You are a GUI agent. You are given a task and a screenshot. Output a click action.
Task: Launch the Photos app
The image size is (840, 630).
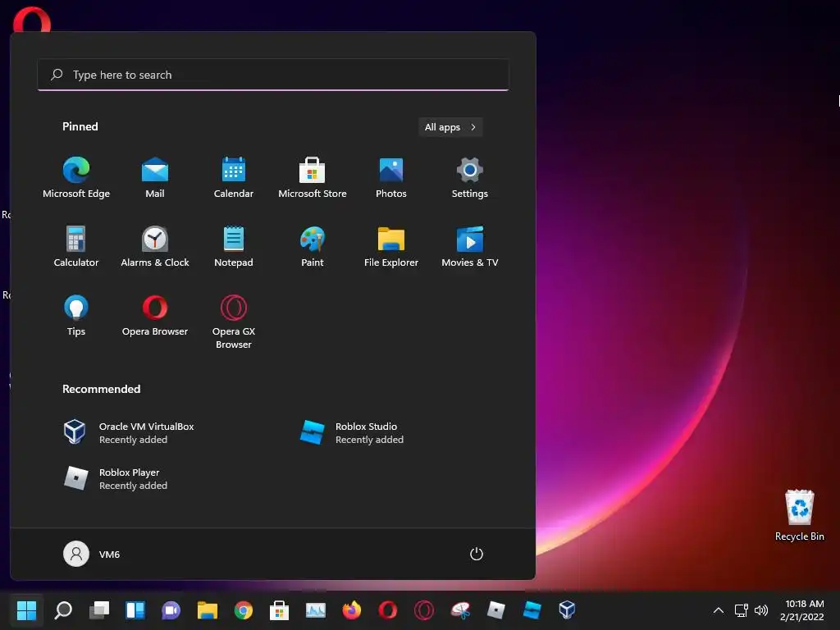click(x=391, y=178)
